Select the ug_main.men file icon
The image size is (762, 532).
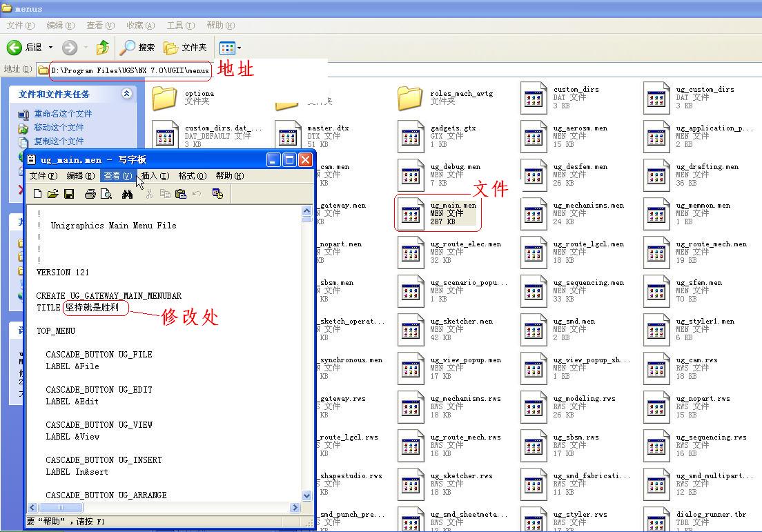click(411, 215)
